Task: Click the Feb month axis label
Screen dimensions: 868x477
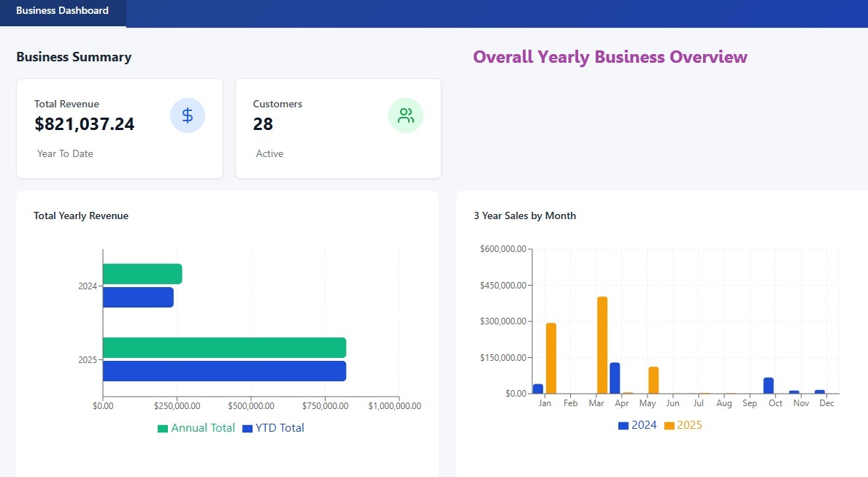Action: coord(570,403)
